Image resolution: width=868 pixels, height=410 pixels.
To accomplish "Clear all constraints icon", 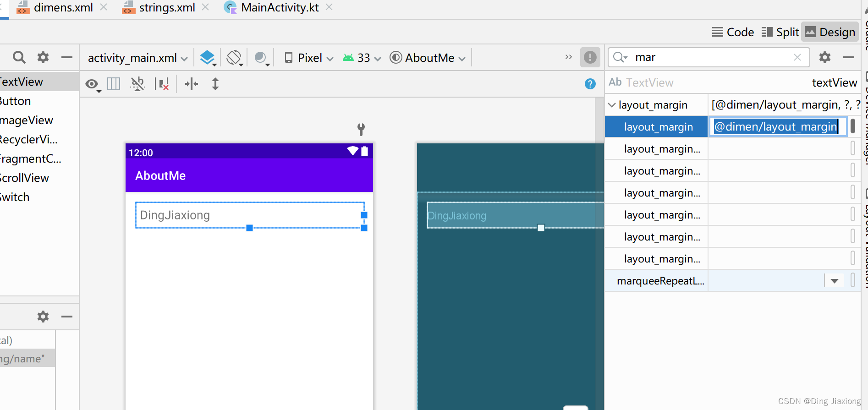I will 162,84.
